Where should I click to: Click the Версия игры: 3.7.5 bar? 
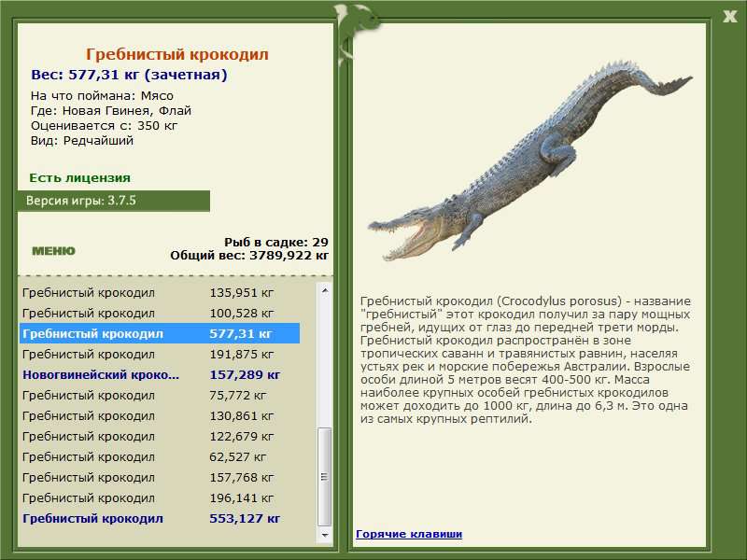[113, 201]
